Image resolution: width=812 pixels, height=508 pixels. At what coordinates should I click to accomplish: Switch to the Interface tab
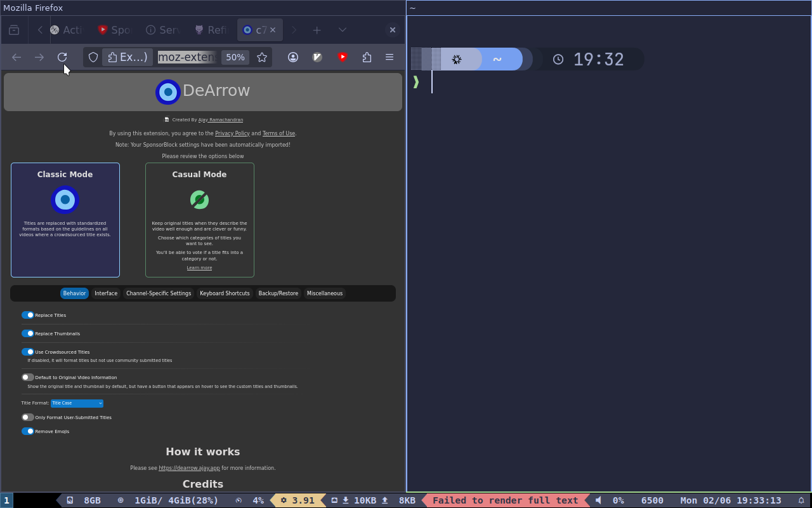tap(106, 293)
